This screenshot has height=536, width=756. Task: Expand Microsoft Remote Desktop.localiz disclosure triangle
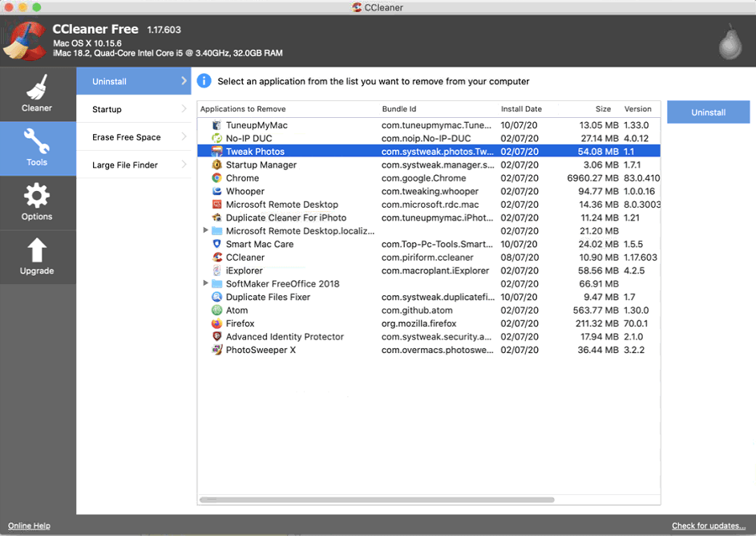pyautogui.click(x=206, y=230)
